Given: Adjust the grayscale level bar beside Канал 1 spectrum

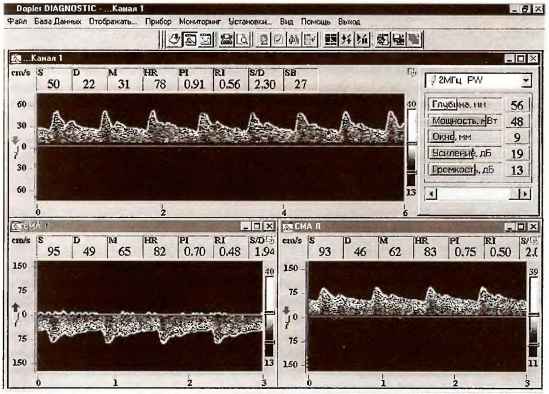Looking at the screenshot, I should [412, 147].
